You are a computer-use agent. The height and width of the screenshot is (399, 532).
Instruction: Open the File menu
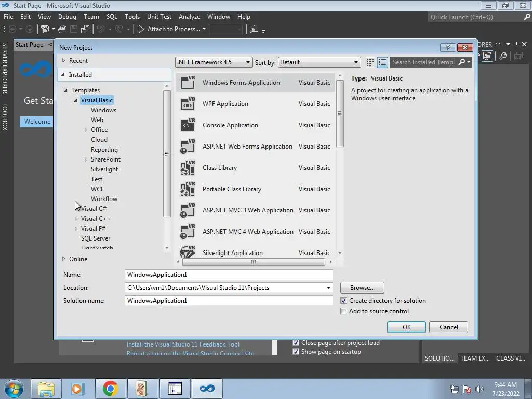(x=8, y=16)
